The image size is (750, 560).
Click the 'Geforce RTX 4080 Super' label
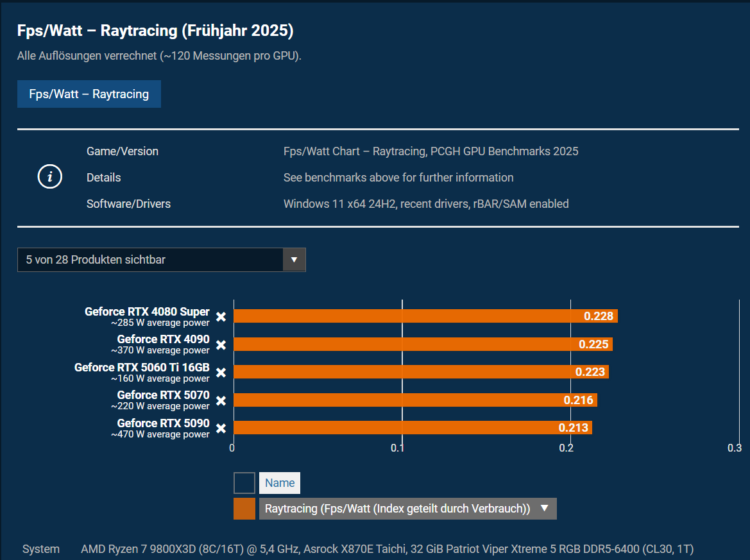coord(148,311)
